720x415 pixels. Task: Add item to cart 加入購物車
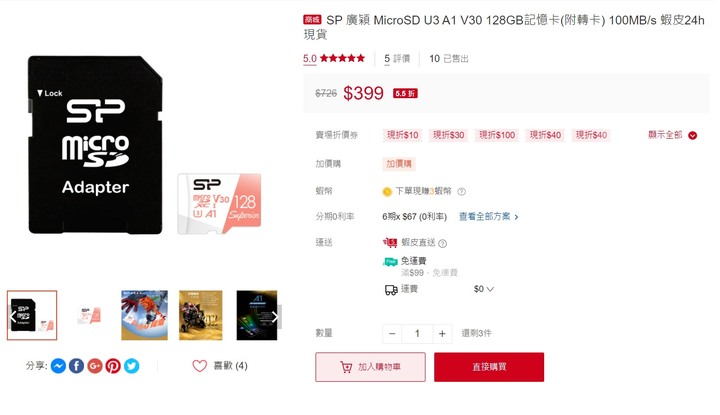370,367
